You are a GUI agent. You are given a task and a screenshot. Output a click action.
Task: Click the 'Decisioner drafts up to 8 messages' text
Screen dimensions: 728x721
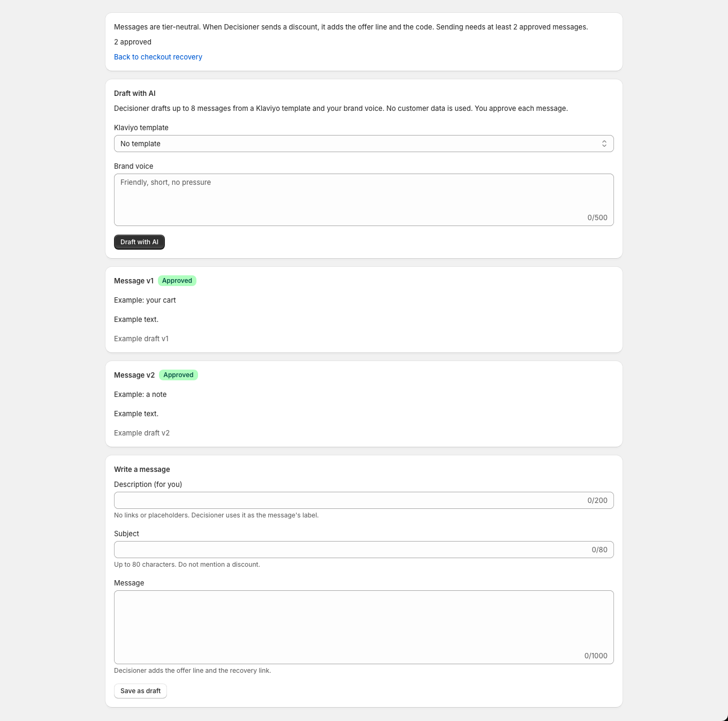[x=341, y=108]
